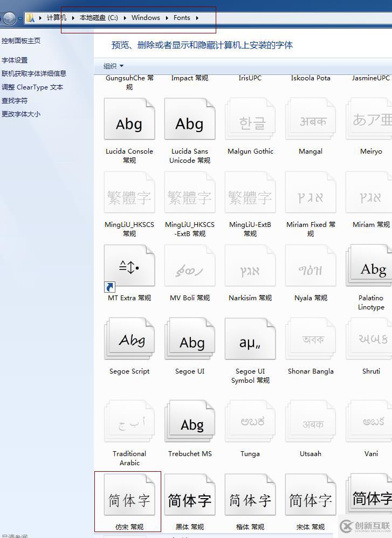The width and height of the screenshot is (392, 538).
Task: Select the MingLiU-ExtB font icon
Action: [x=250, y=192]
